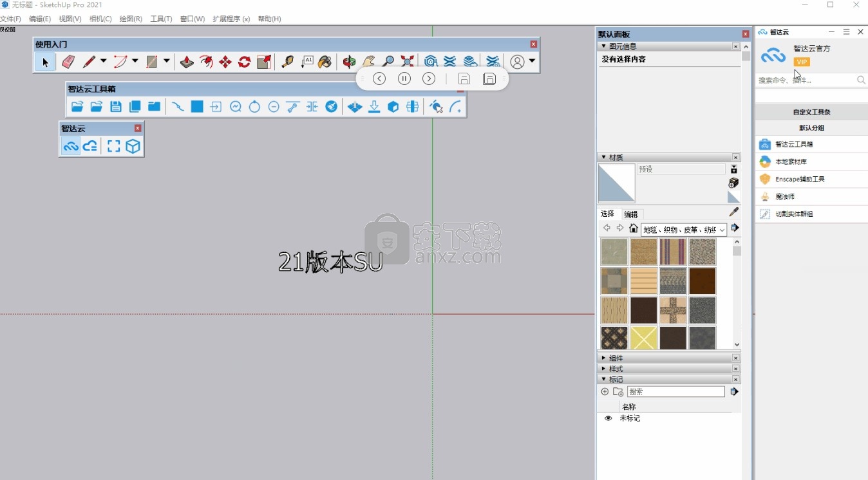Open Enscape辅助工具 entry

coord(811,179)
